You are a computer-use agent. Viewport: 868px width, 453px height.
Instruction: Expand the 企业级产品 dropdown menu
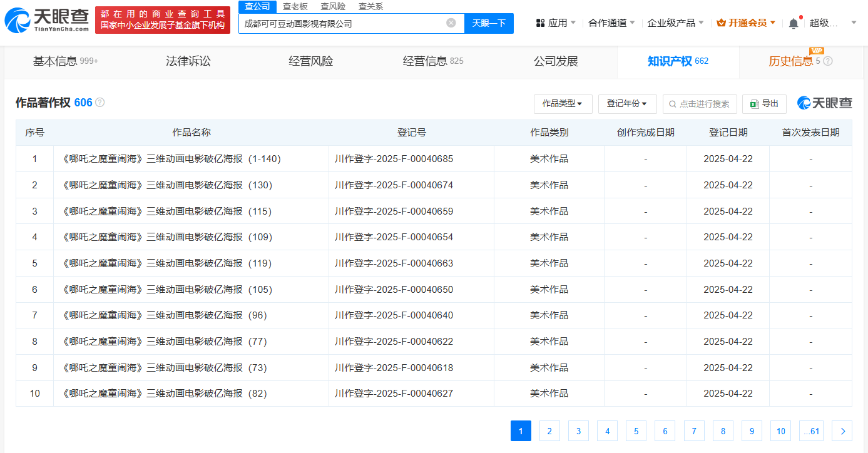tap(672, 21)
